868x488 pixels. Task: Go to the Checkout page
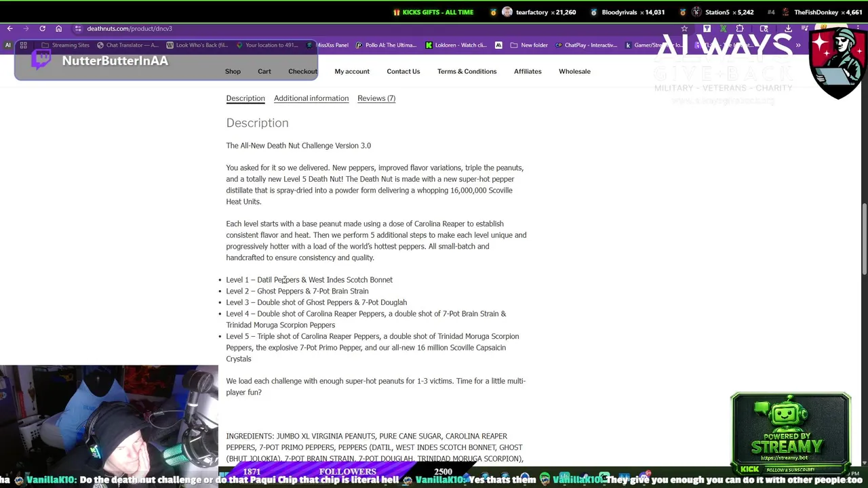click(x=302, y=71)
